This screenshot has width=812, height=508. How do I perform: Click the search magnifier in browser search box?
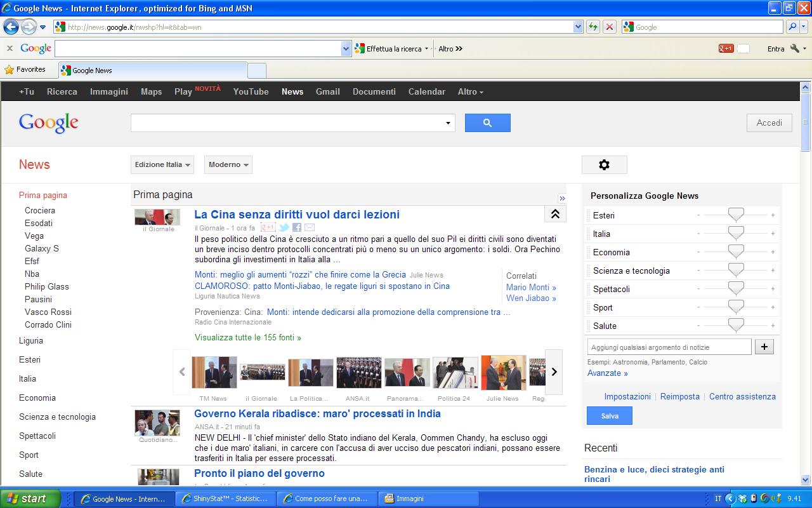pos(792,27)
